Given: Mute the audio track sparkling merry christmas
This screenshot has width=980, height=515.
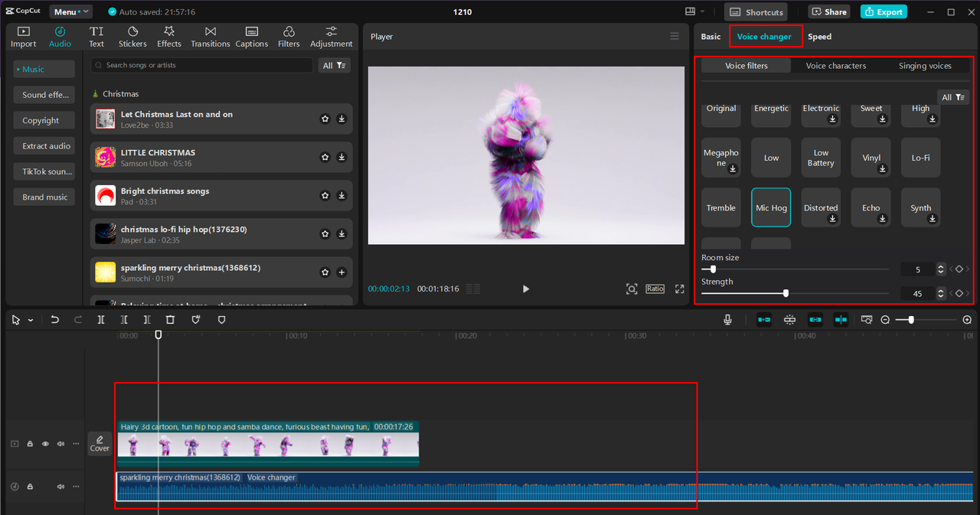Looking at the screenshot, I should (x=60, y=487).
